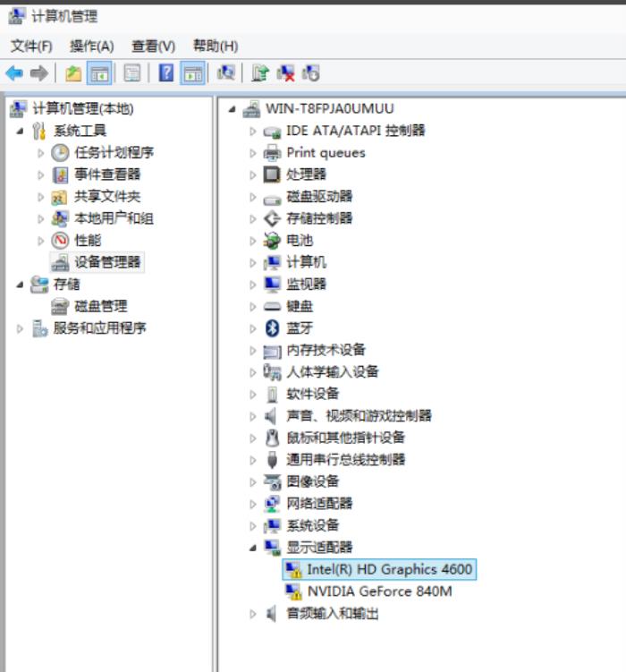Select 事件查看器 in the left pane
The width and height of the screenshot is (626, 672).
coord(107,174)
